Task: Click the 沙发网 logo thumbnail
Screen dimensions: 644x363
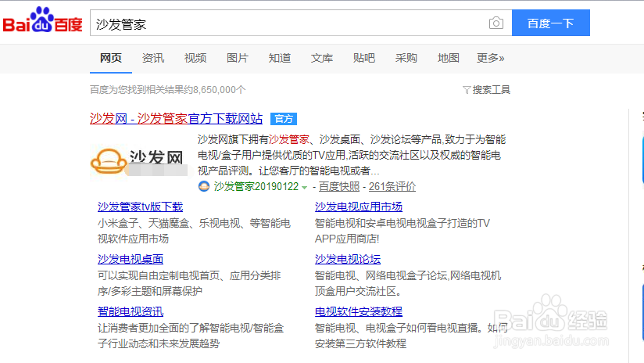Action: (140, 162)
